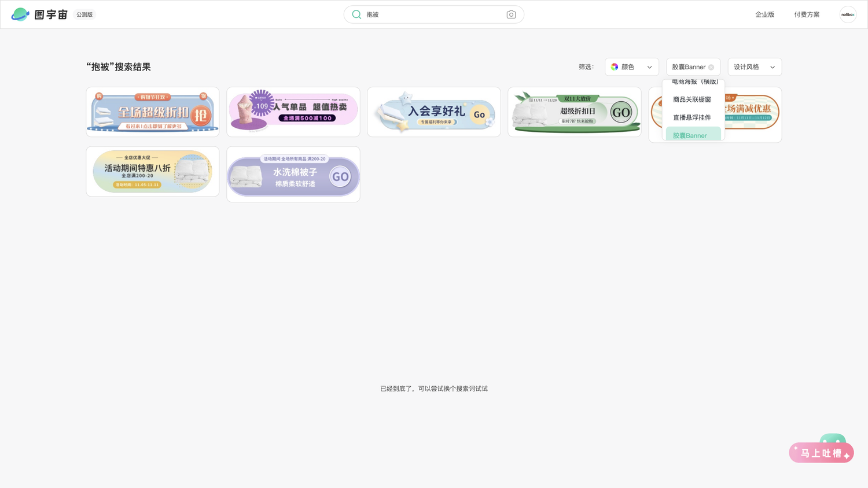Click the color wheel icon in filter
This screenshot has height=488, width=868.
(x=615, y=67)
